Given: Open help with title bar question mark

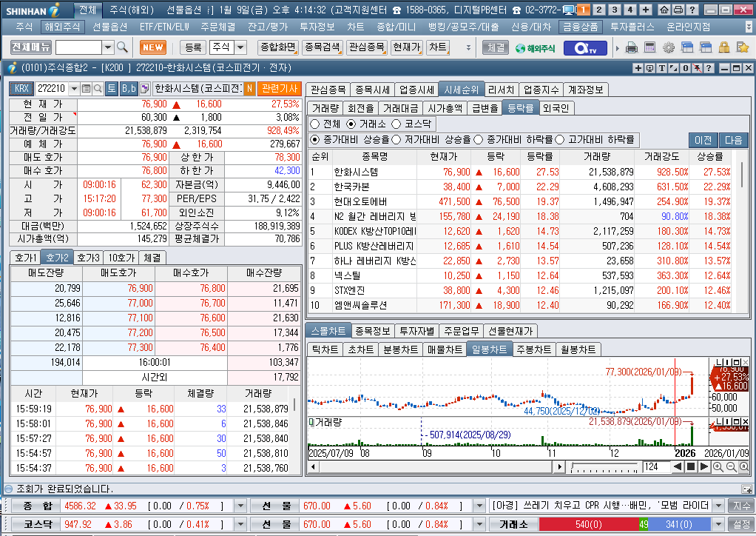Looking at the screenshot, I should [x=692, y=10].
